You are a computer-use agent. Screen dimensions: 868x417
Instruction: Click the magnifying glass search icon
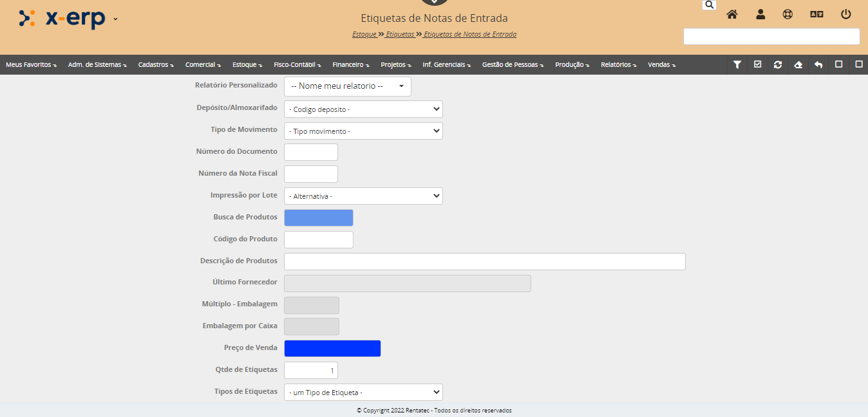[x=709, y=5]
